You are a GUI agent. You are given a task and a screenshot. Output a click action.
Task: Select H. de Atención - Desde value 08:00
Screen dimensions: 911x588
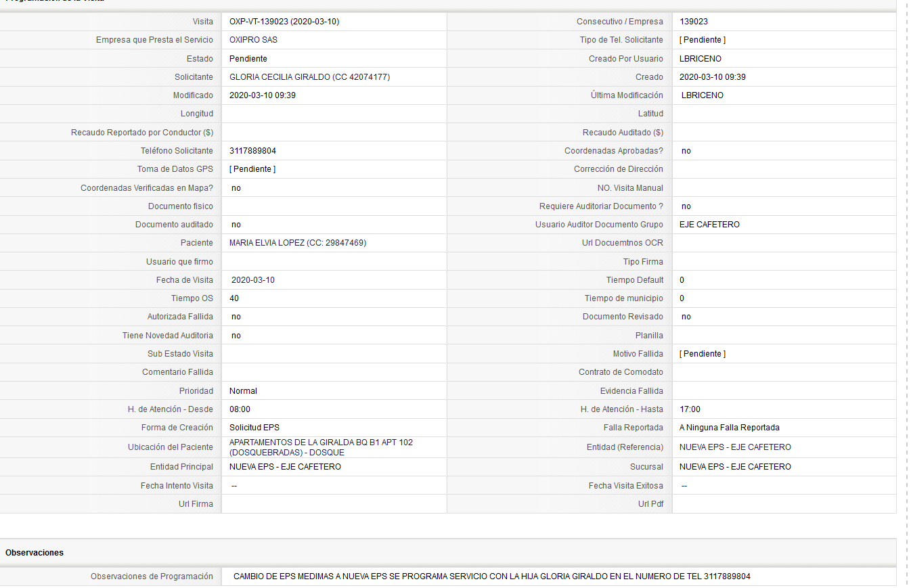tap(240, 409)
